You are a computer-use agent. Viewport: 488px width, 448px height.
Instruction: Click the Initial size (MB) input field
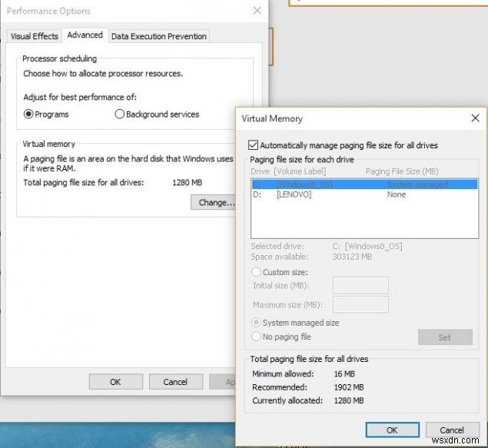click(x=360, y=285)
